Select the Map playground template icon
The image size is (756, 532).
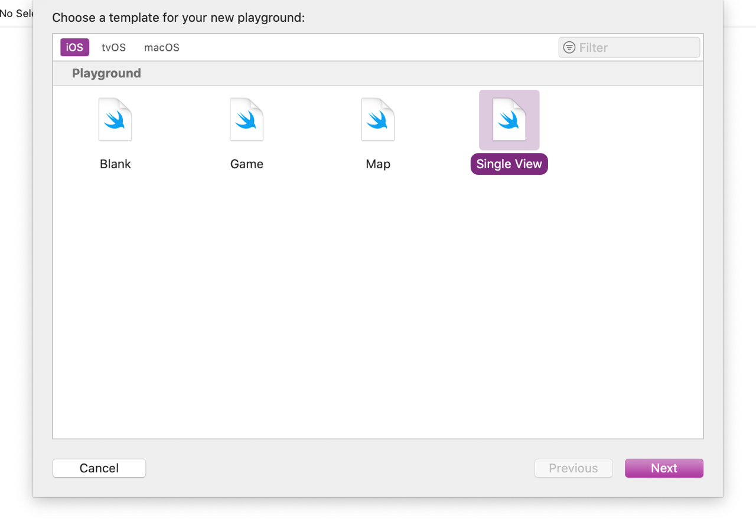pyautogui.click(x=378, y=120)
